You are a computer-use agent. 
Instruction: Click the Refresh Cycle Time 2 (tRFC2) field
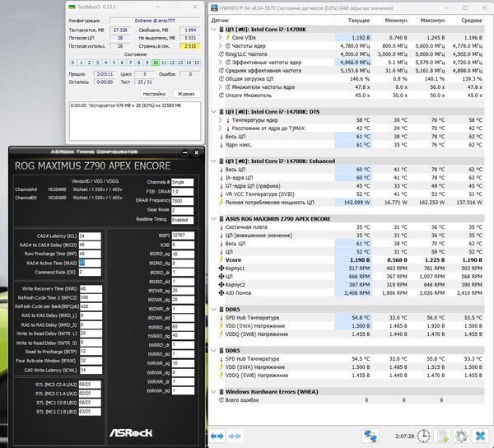[x=91, y=297]
